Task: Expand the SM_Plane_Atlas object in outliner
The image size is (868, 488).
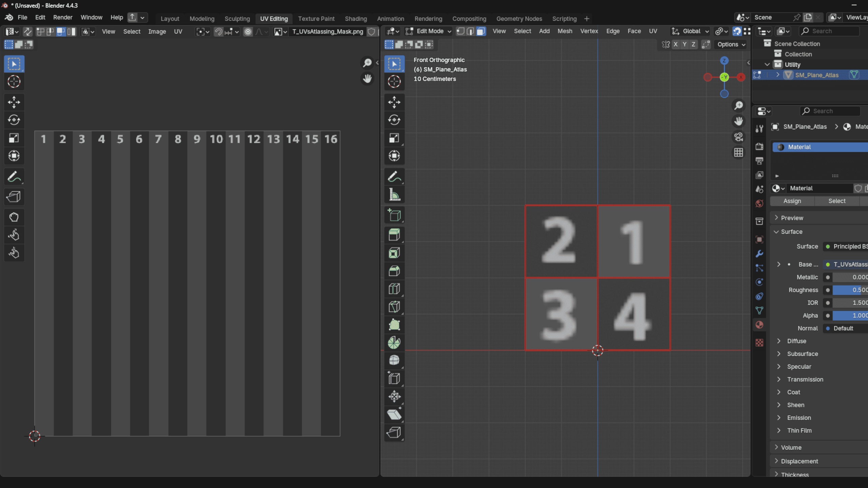Action: click(x=778, y=75)
